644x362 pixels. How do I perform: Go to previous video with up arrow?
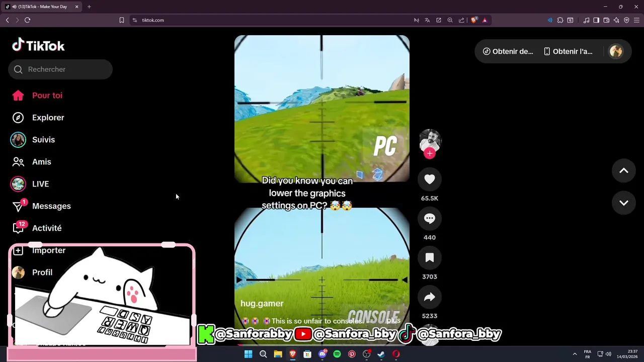[x=623, y=171]
